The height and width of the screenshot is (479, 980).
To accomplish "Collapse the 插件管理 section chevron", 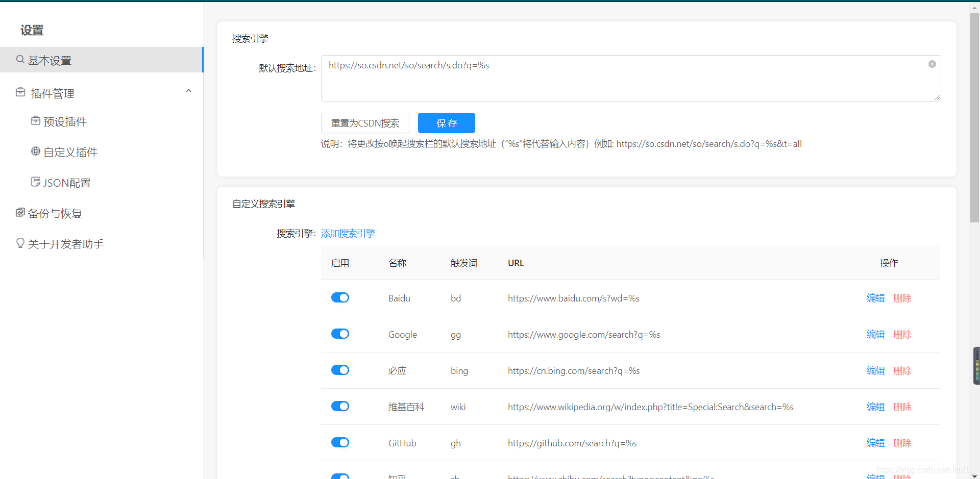I will (x=189, y=90).
